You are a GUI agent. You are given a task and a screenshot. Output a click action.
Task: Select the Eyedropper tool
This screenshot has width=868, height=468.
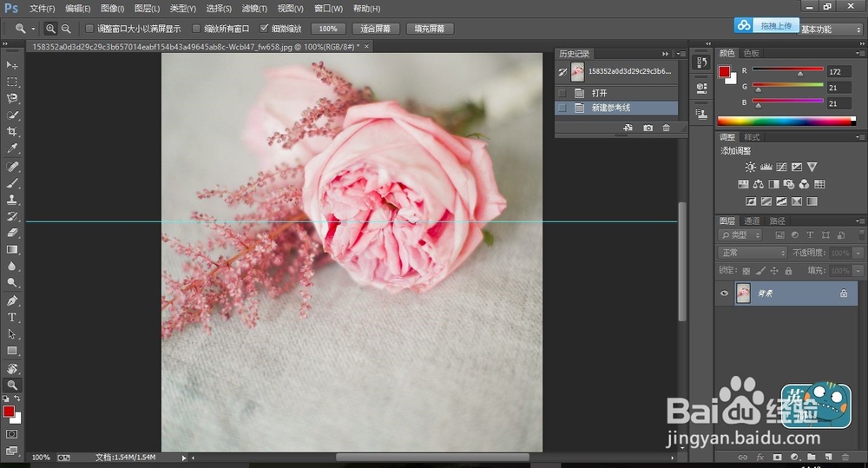11,148
